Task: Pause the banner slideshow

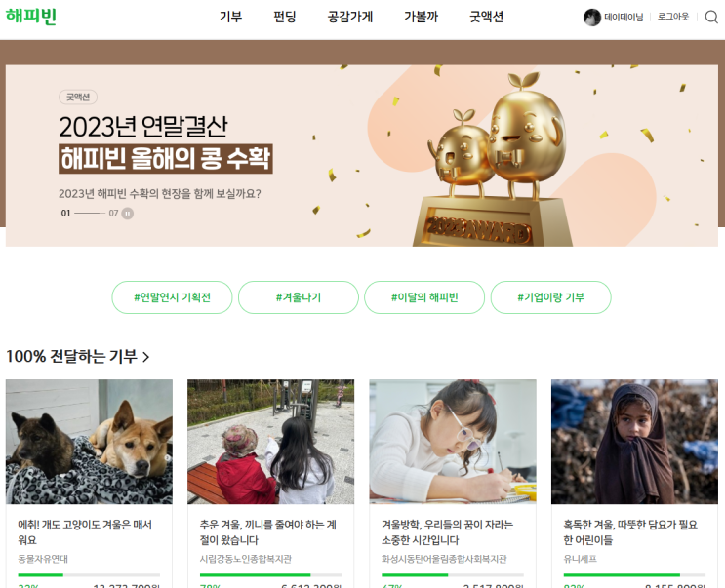Action: [x=127, y=214]
